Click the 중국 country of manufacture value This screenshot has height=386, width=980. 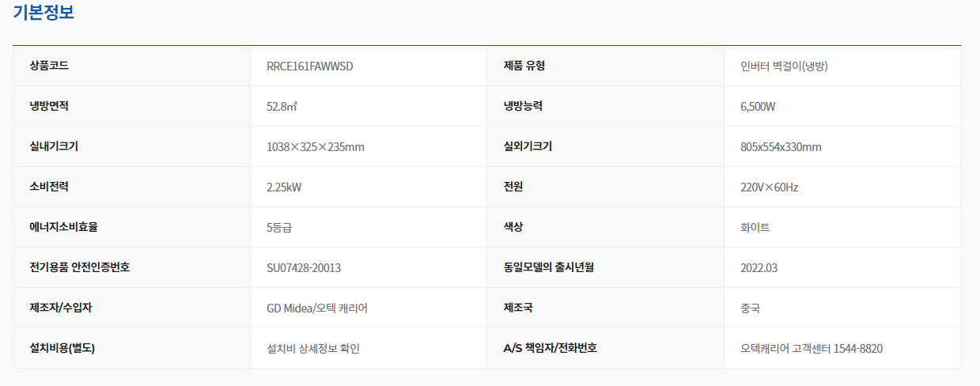coord(751,308)
